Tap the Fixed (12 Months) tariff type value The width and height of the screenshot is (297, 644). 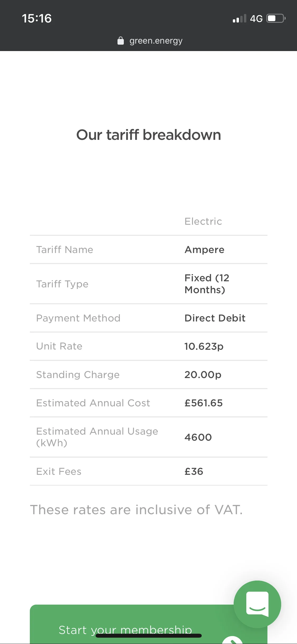click(x=207, y=284)
